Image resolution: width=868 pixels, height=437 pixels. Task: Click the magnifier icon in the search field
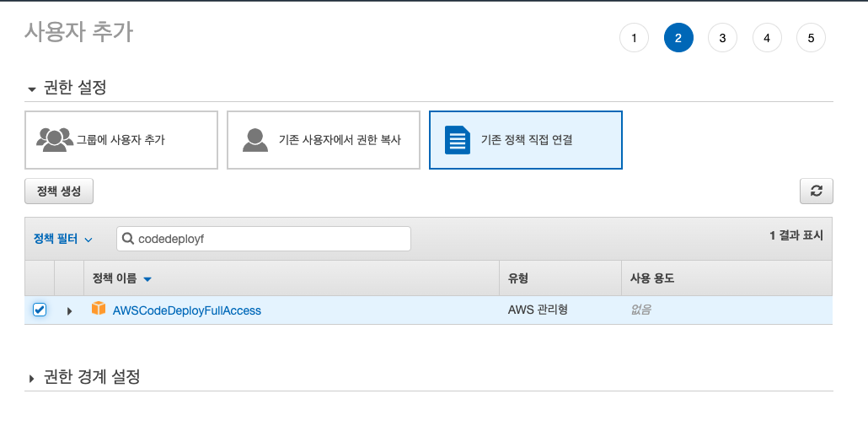click(128, 239)
